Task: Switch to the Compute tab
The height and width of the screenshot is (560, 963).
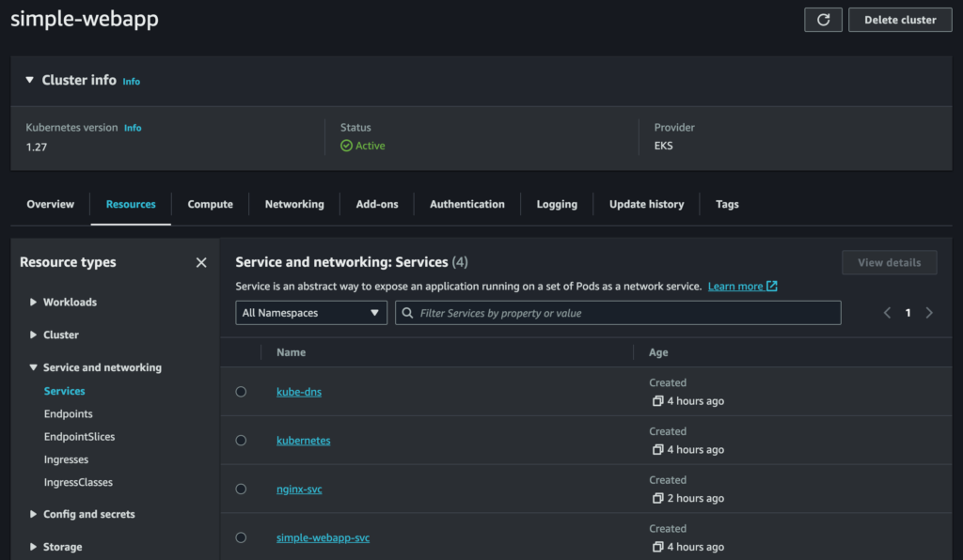Action: point(210,204)
